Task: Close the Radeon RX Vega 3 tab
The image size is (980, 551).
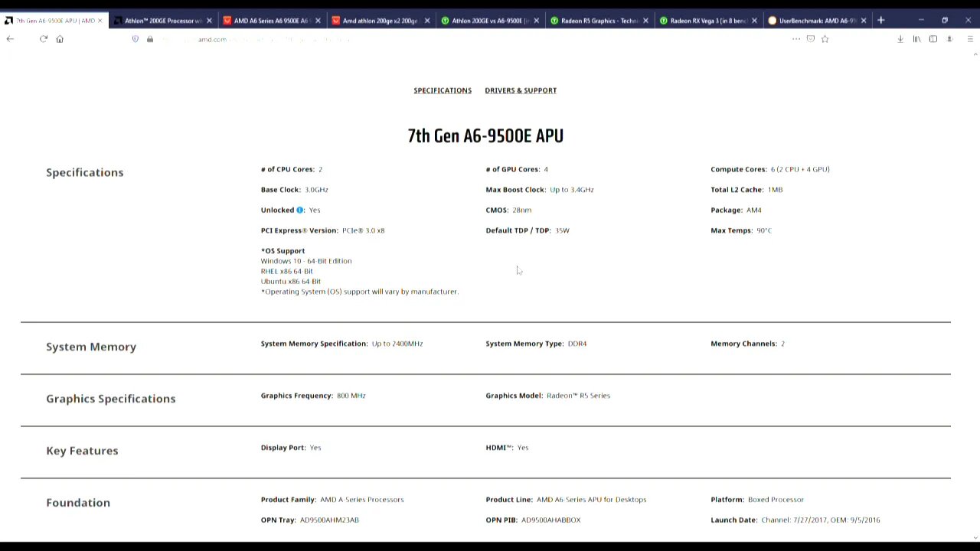Action: [x=754, y=21]
